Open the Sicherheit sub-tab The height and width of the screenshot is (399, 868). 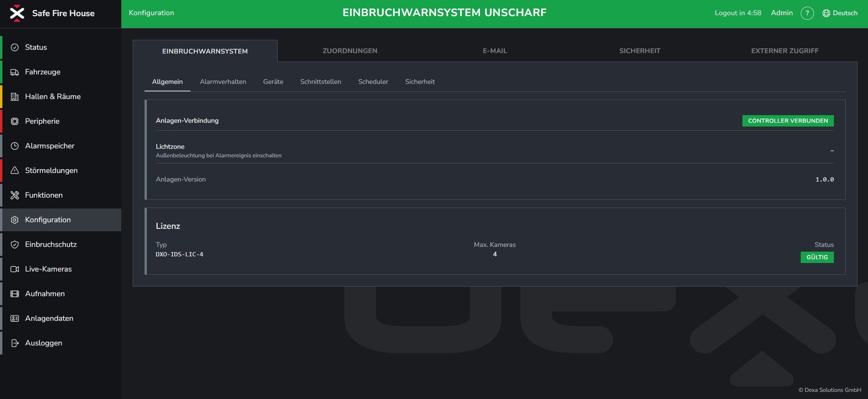point(420,82)
